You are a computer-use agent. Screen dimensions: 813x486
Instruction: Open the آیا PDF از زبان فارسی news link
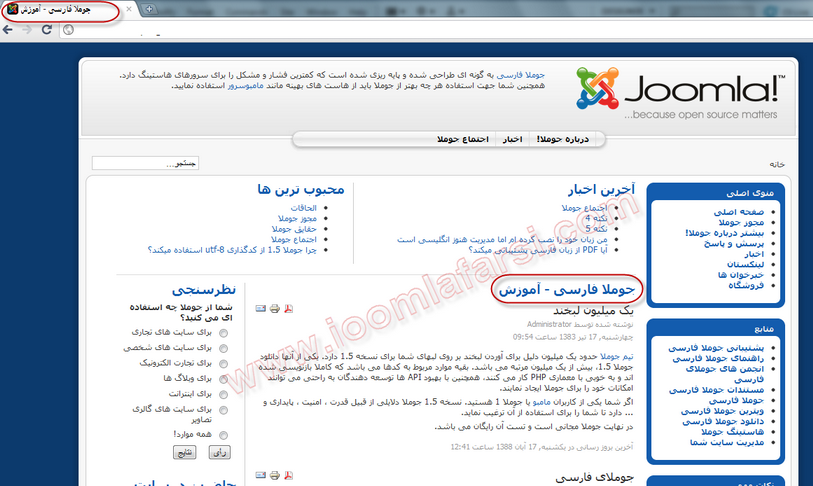coord(538,250)
